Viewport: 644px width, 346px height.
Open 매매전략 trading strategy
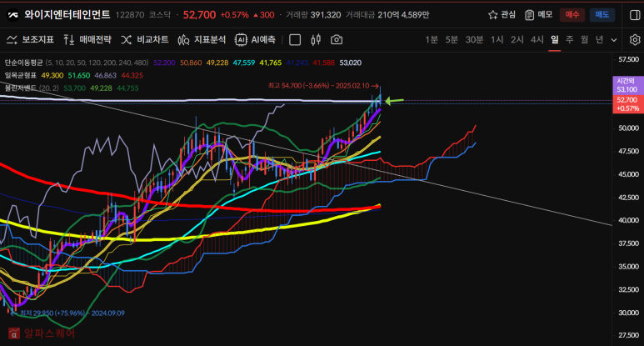[x=87, y=40]
